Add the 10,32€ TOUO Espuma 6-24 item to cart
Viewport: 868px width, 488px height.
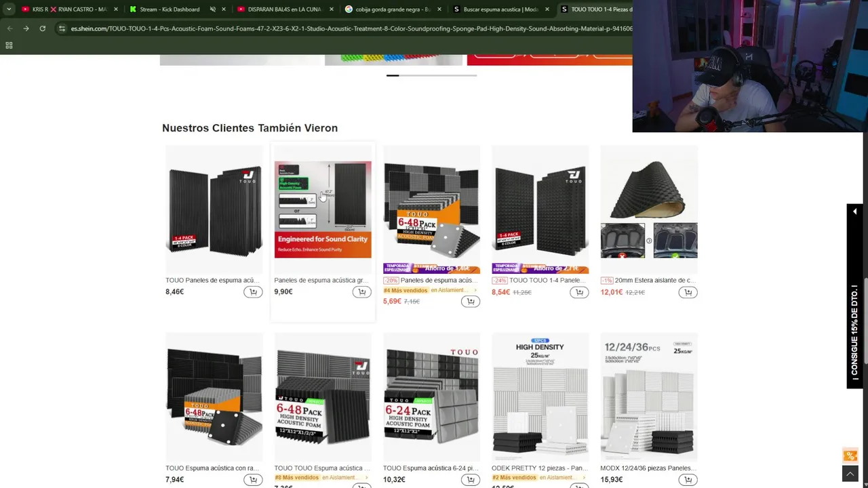pyautogui.click(x=470, y=480)
